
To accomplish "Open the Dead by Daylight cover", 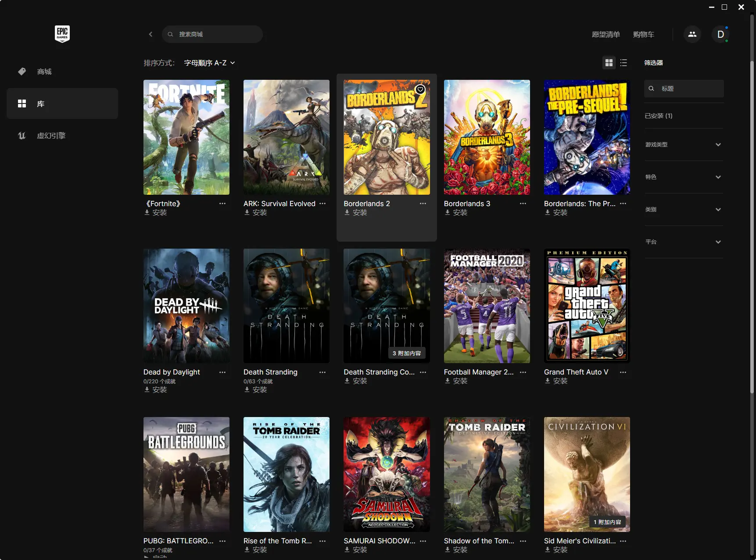I will coord(186,306).
